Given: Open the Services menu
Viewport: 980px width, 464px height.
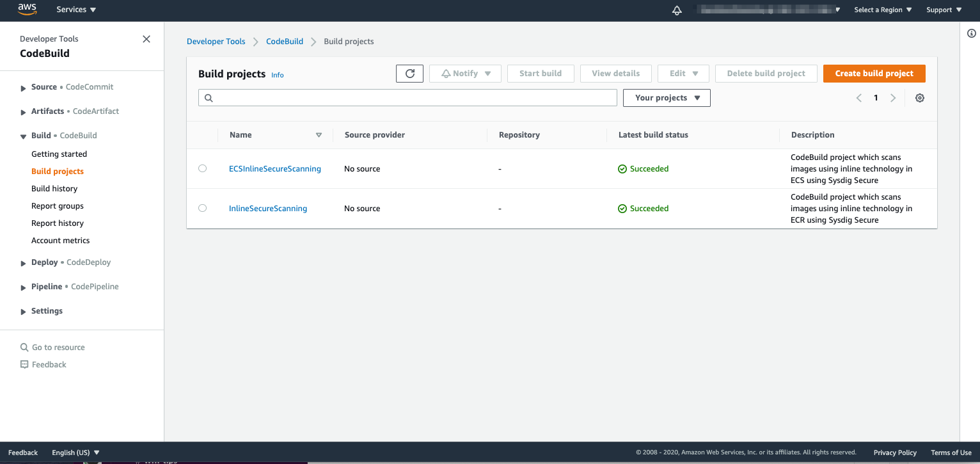Looking at the screenshot, I should point(76,10).
